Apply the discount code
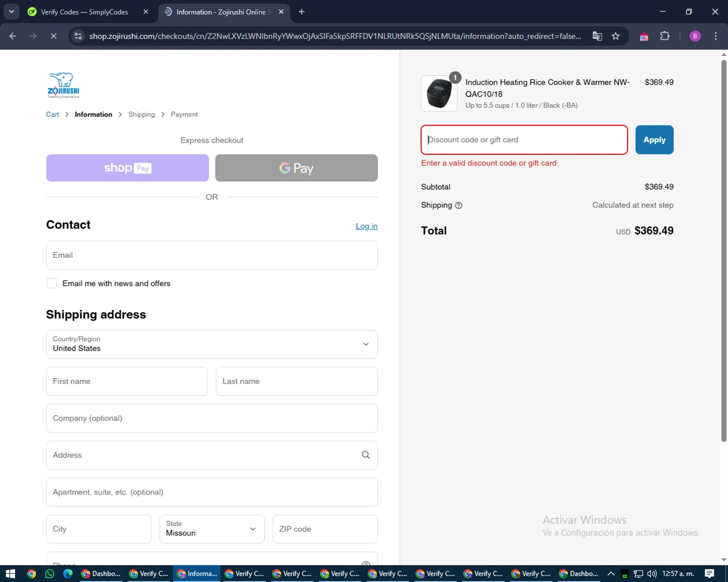This screenshot has width=728, height=582. [654, 140]
